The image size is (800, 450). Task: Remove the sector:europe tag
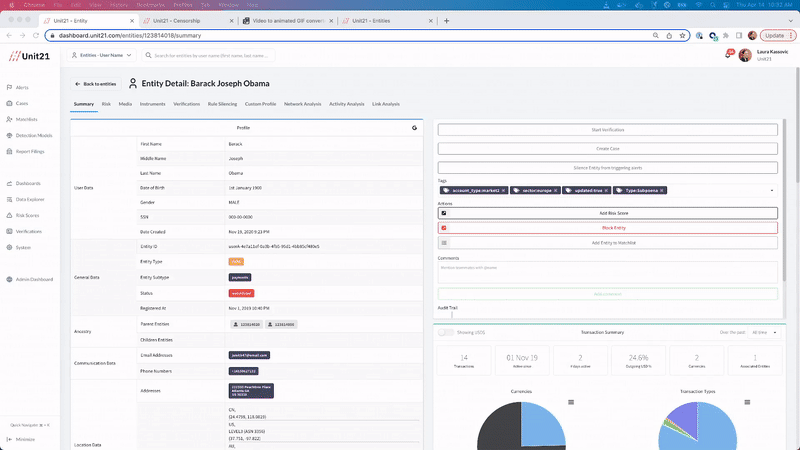556,190
